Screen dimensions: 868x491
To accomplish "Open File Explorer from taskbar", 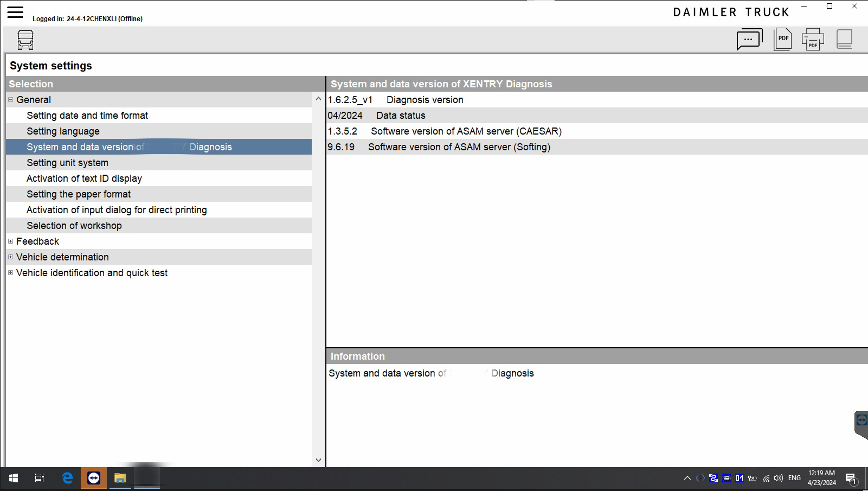I will point(120,478).
